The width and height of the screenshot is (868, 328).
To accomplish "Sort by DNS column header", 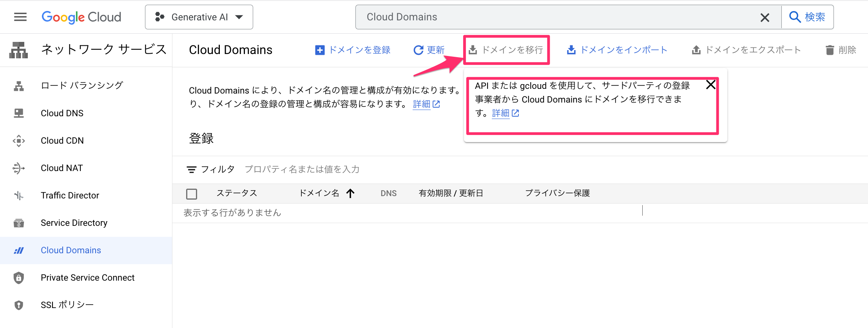I will (x=388, y=193).
